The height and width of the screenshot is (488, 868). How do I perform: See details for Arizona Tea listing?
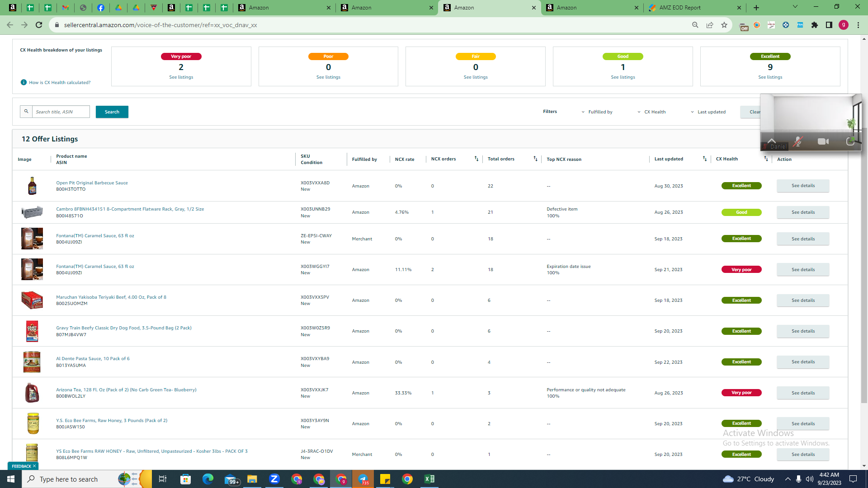[x=803, y=393]
